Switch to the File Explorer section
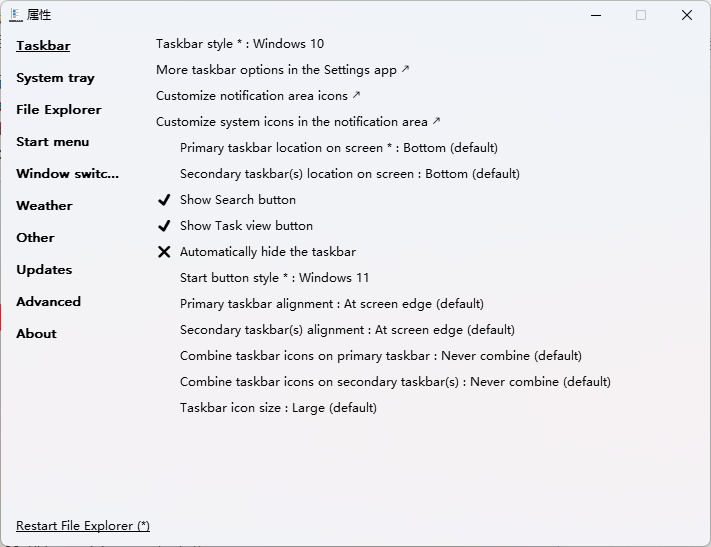The height and width of the screenshot is (547, 711). coord(59,110)
